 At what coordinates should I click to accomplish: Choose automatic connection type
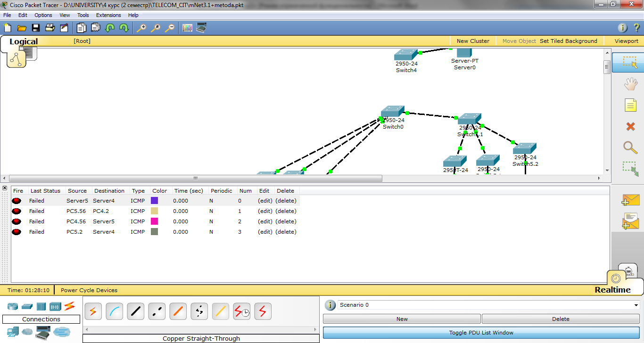tap(93, 311)
